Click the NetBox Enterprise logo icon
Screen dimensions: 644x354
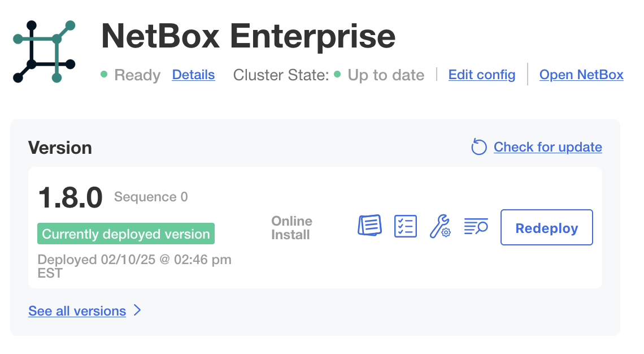(44, 52)
